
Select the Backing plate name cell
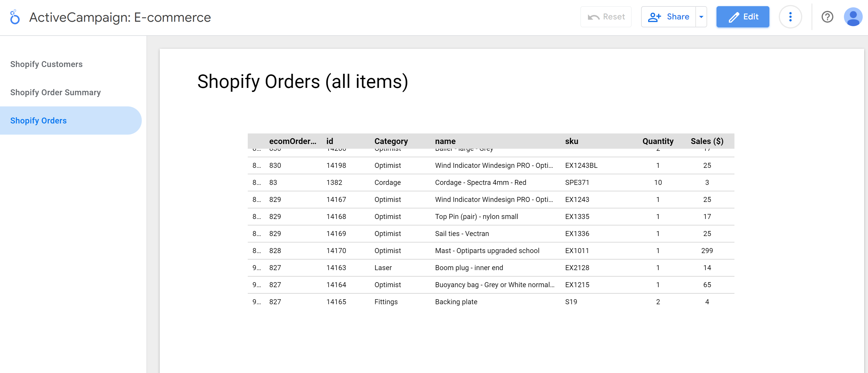[456, 302]
